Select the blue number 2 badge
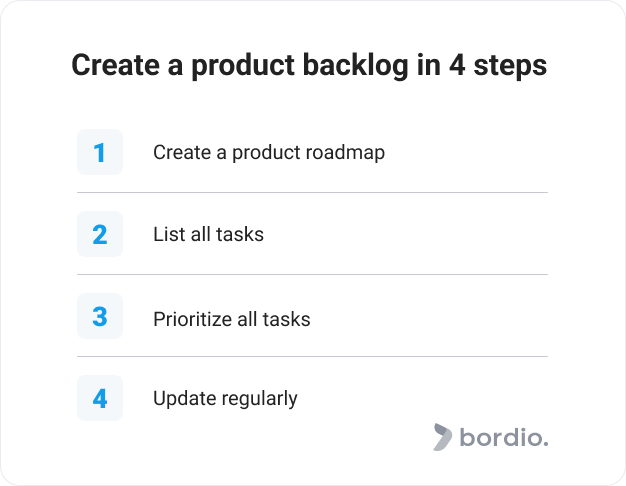 100,234
